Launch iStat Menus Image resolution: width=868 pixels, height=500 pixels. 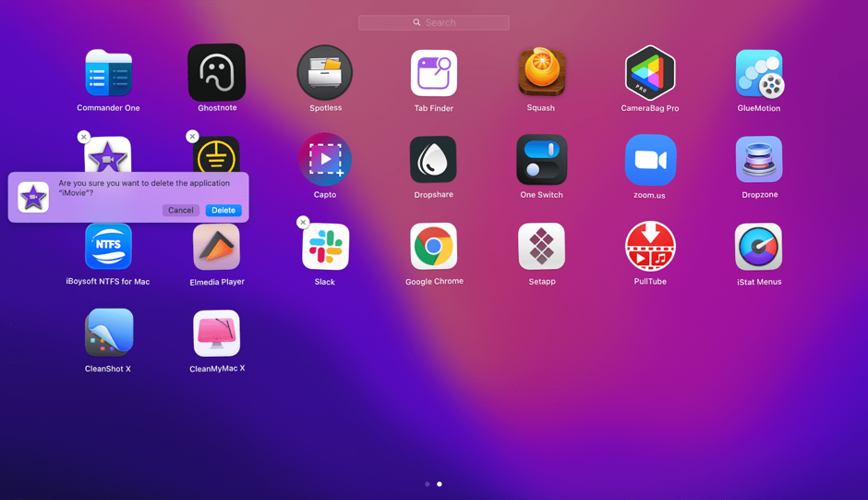759,247
